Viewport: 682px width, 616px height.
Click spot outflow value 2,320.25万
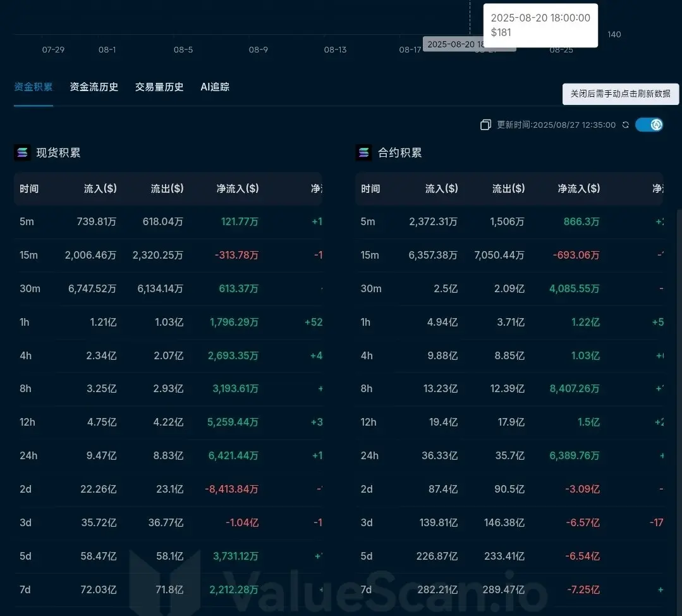pos(158,255)
